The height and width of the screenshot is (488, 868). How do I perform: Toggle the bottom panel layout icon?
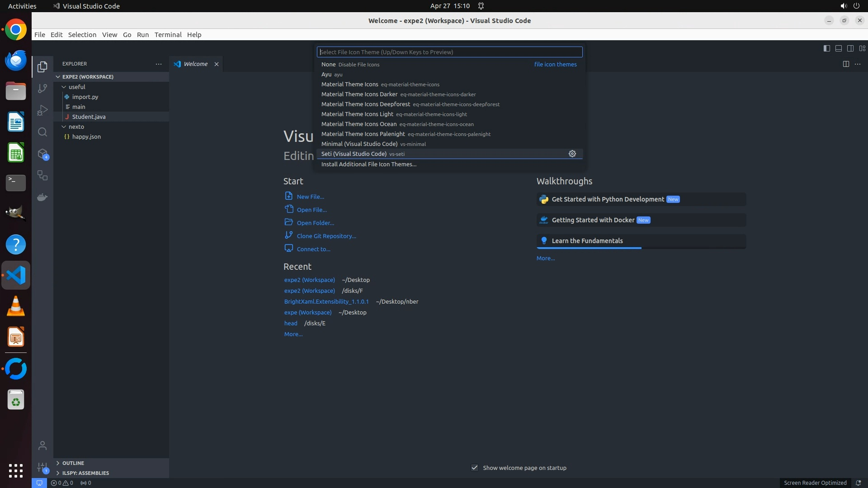(x=838, y=48)
